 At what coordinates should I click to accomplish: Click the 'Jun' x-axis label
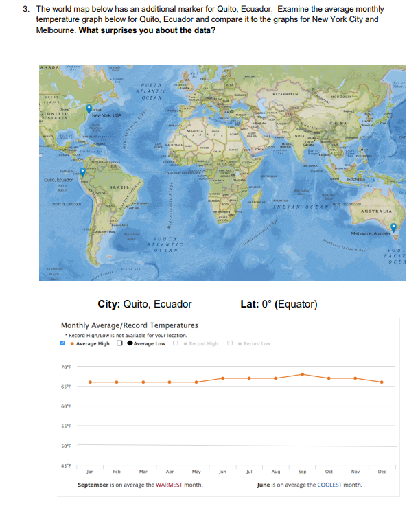coord(223,472)
